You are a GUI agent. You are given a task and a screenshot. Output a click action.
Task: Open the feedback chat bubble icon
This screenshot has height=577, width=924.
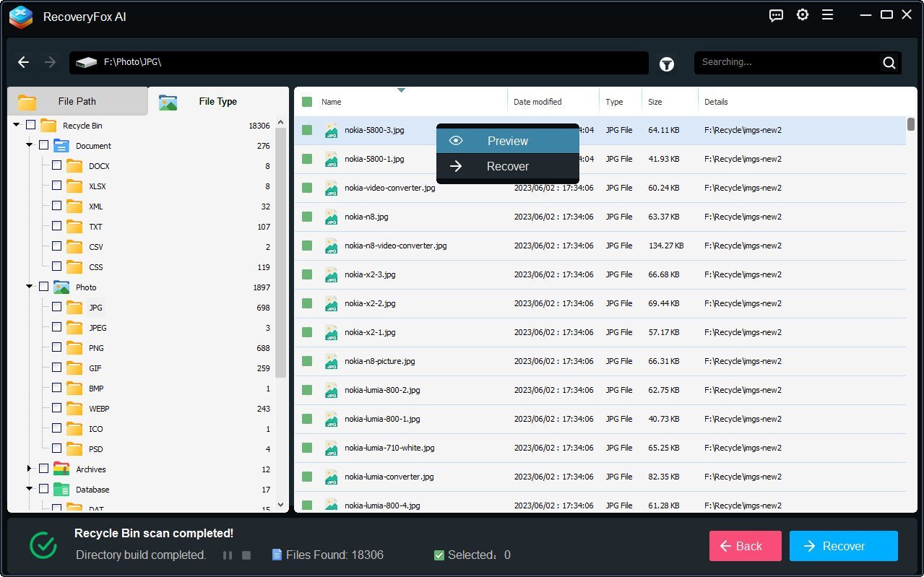tap(776, 15)
